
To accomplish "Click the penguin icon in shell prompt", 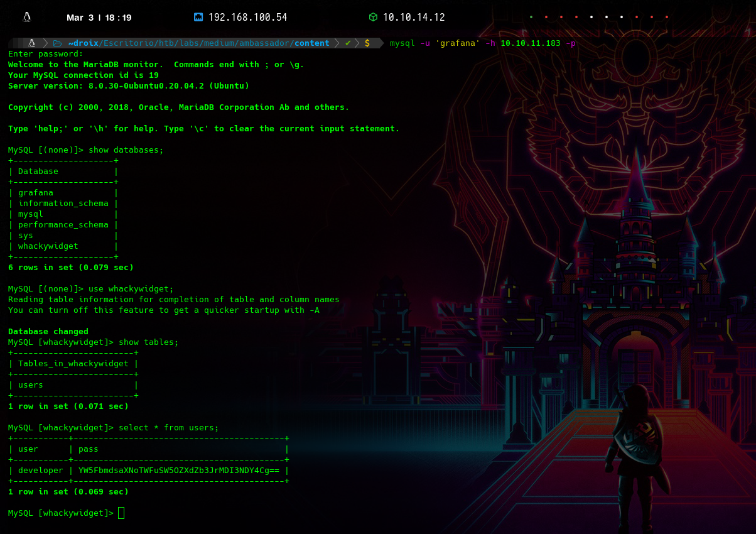I will (31, 43).
